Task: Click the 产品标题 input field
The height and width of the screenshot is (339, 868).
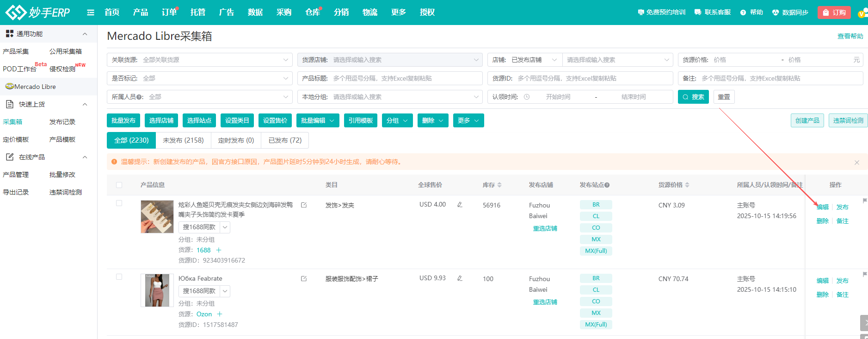Action: pos(406,78)
